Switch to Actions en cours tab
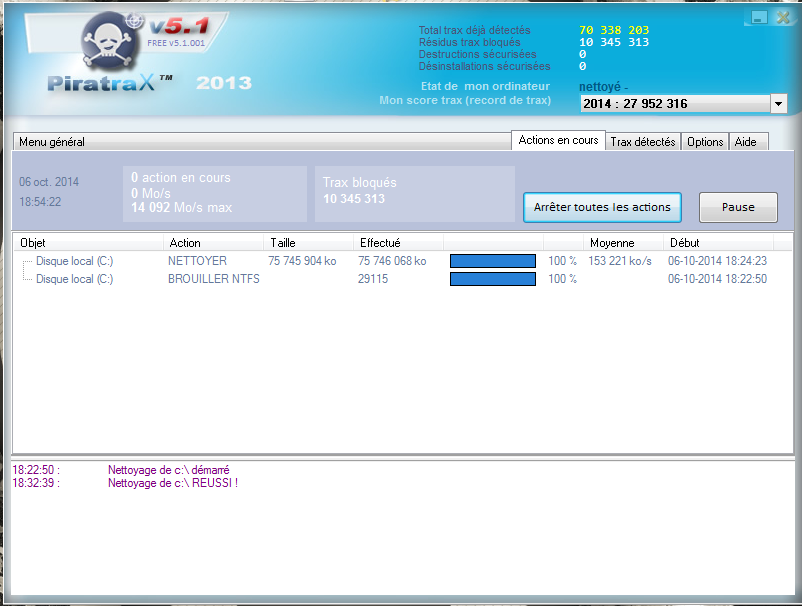802x606 pixels. click(558, 140)
